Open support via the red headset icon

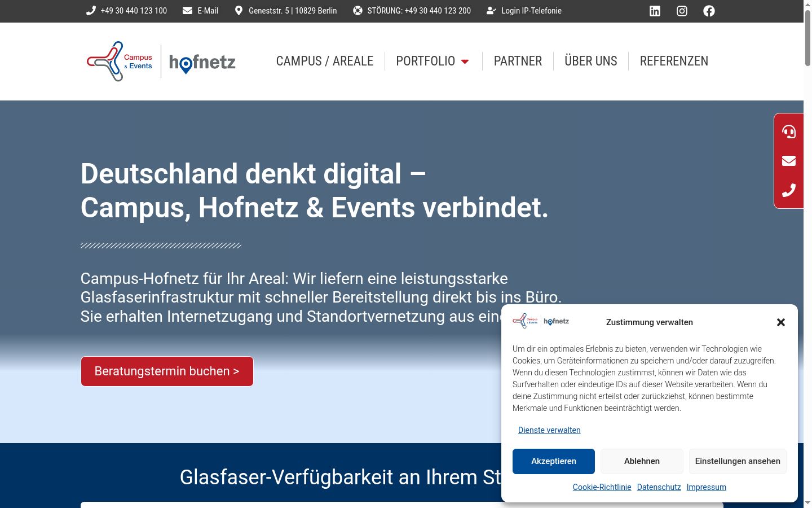(x=789, y=132)
